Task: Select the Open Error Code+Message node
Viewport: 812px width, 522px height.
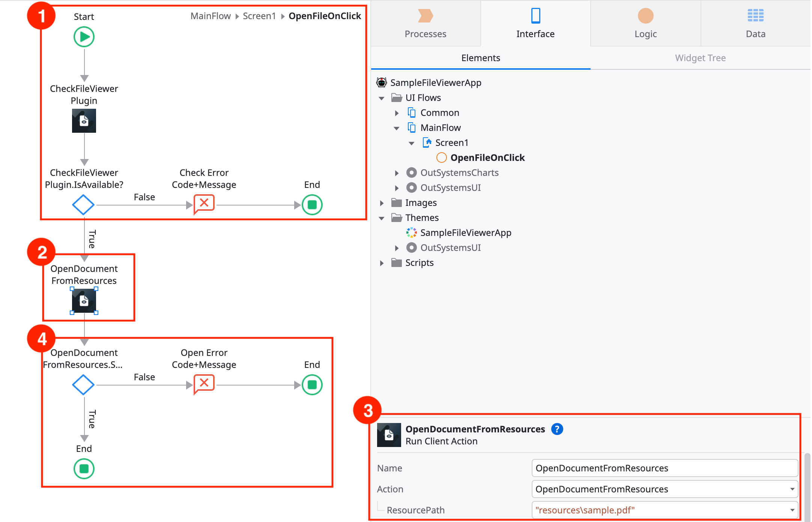Action: pyautogui.click(x=204, y=384)
